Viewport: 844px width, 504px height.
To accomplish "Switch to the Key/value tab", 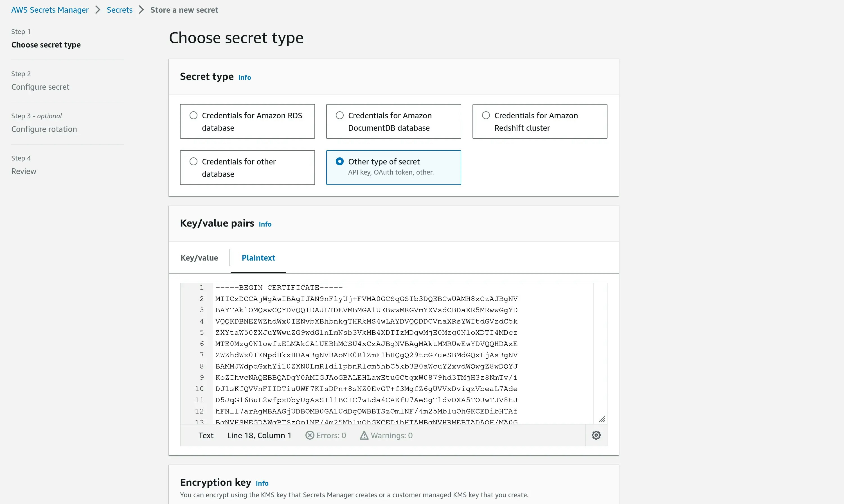I will (199, 258).
